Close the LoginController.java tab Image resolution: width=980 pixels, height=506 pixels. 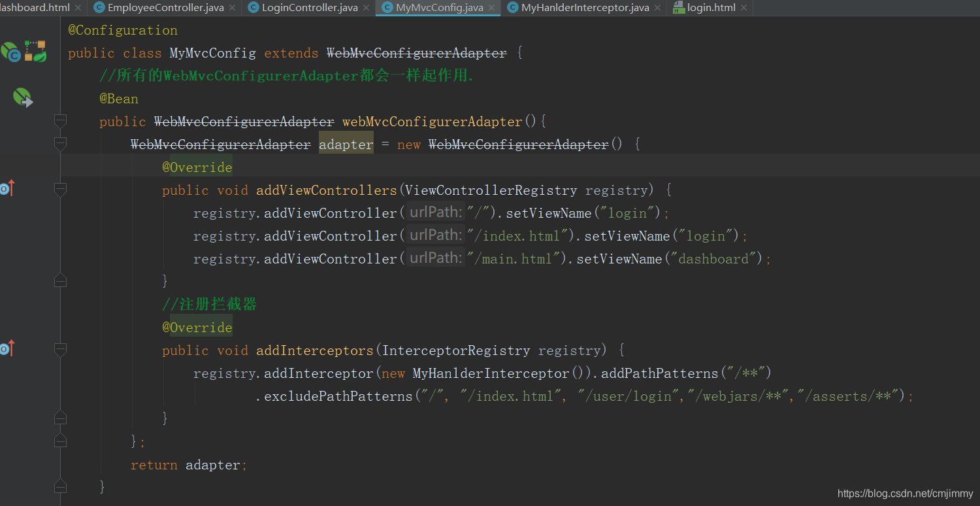tap(367, 8)
